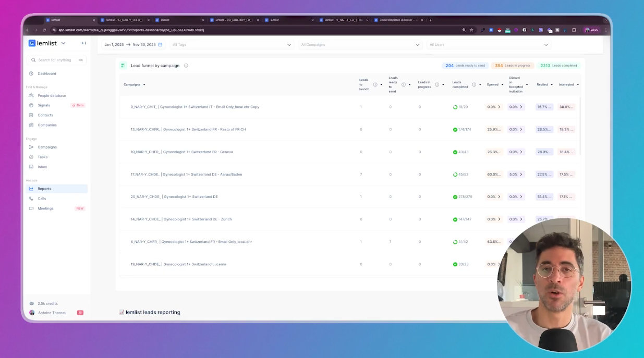Click the Work profile button in browser

(591, 30)
